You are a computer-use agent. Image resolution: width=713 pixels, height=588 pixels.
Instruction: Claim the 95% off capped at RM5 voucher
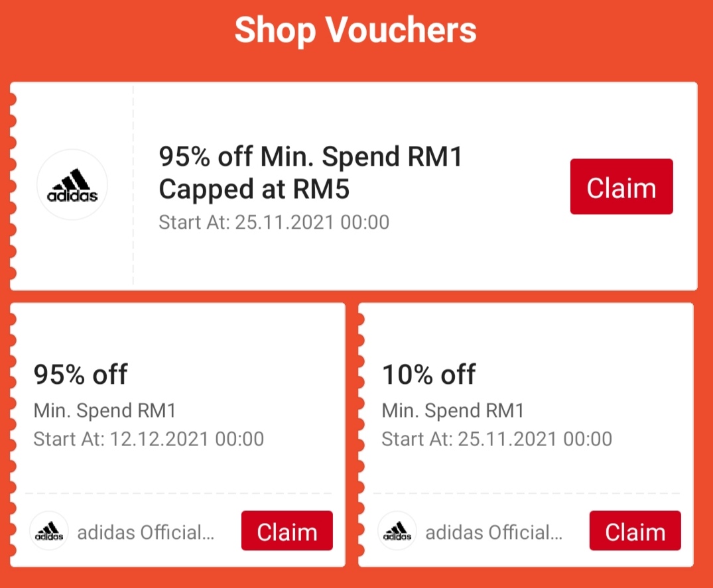click(x=621, y=187)
